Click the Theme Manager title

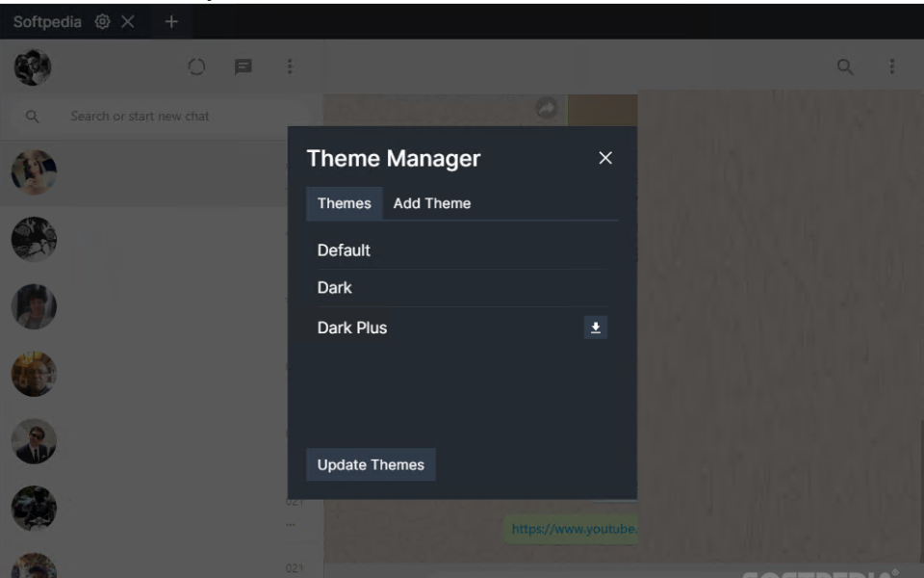394,158
